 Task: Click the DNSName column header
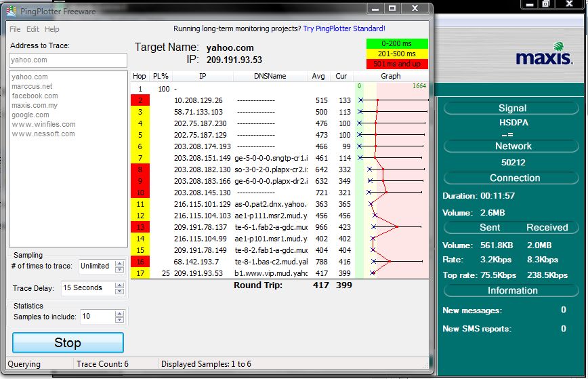coord(270,76)
